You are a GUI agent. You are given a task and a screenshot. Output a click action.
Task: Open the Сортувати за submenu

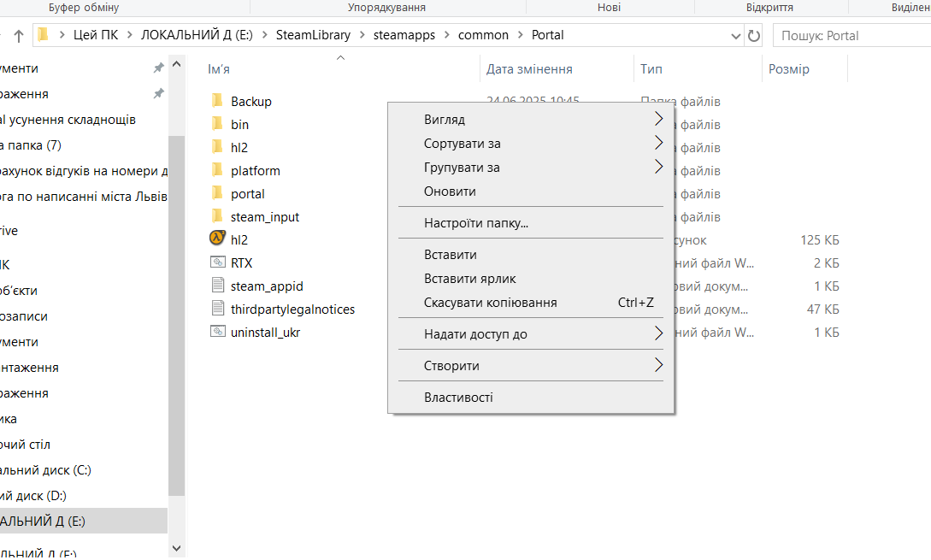[531, 143]
